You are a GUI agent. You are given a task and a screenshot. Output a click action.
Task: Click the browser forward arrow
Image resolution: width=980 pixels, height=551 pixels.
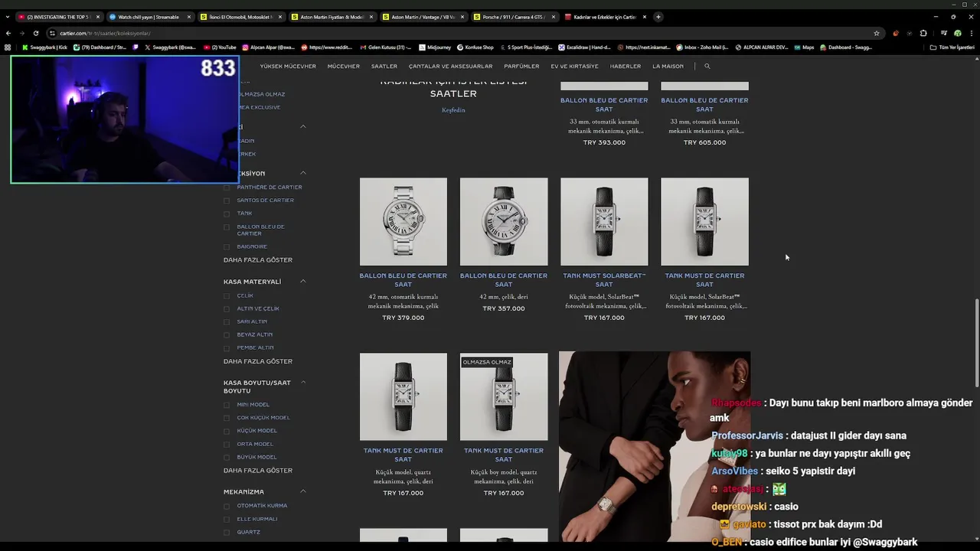coord(21,33)
